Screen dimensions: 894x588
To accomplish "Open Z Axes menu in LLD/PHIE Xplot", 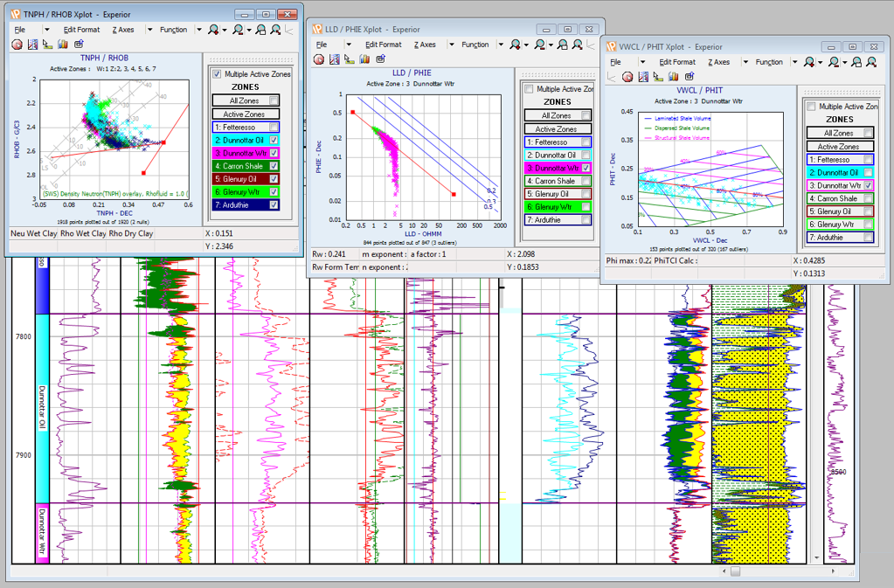I will (425, 45).
